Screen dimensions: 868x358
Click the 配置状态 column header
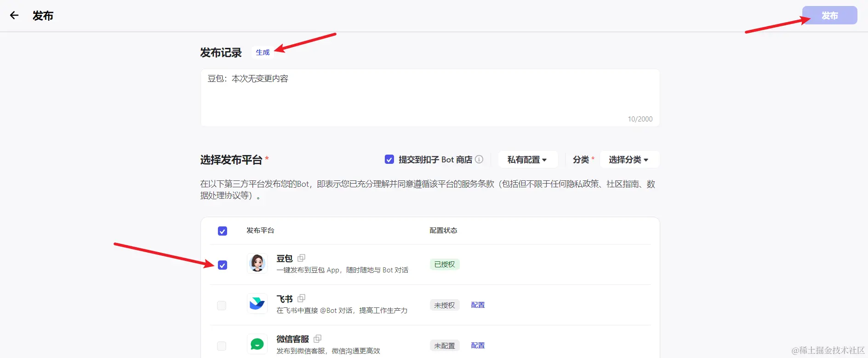[x=443, y=231]
